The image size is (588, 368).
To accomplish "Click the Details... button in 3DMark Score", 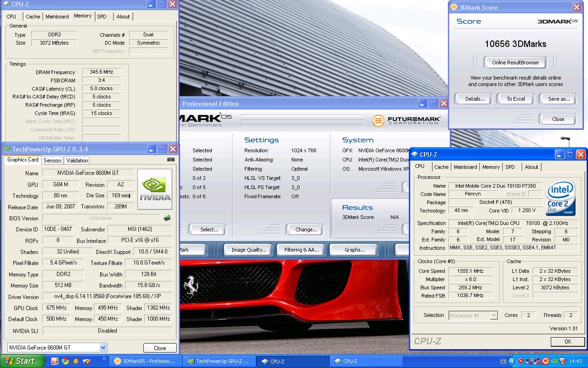I will point(475,99).
